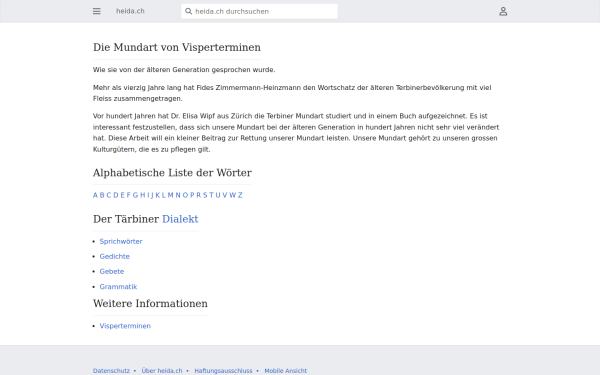Open letter I word list
The width and height of the screenshot is (600, 375).
coord(148,195)
